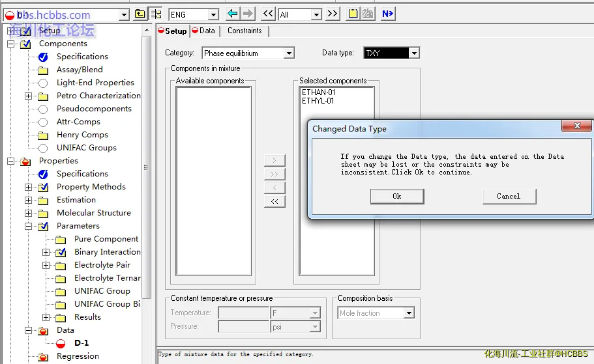Click the UNIFAC Group folder icon
Screen dimensions: 594x364
[x=61, y=292]
